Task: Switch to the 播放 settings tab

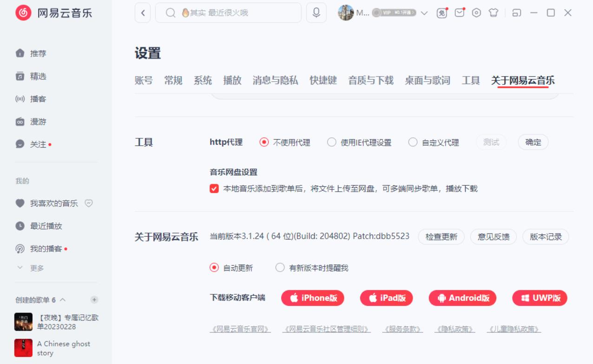Action: 232,80
